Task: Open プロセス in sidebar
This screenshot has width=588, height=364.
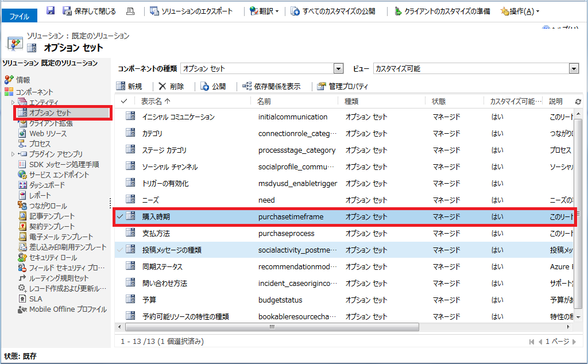Action: (x=40, y=144)
